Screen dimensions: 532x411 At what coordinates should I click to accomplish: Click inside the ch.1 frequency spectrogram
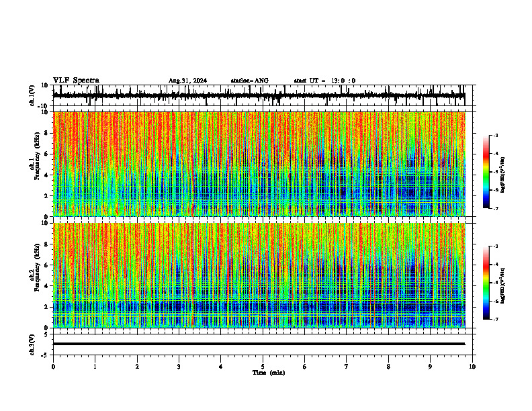click(259, 164)
